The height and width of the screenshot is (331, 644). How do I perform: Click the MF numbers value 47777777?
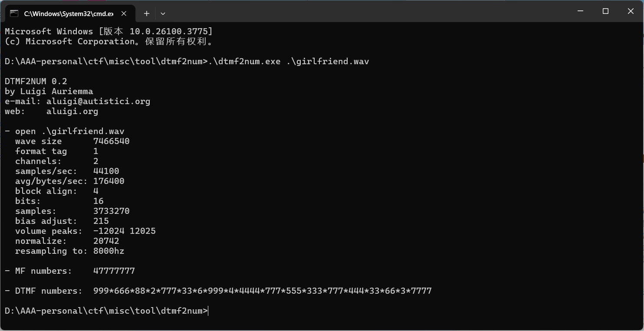pos(114,271)
